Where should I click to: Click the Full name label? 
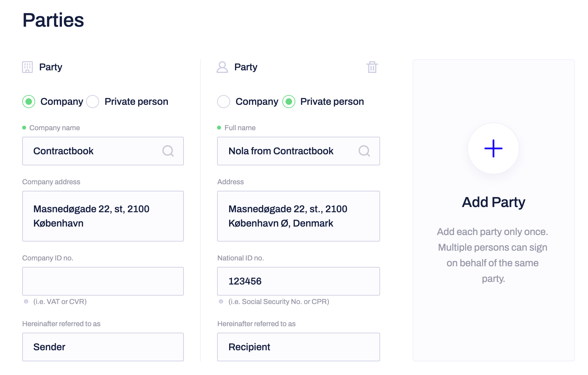(x=240, y=128)
